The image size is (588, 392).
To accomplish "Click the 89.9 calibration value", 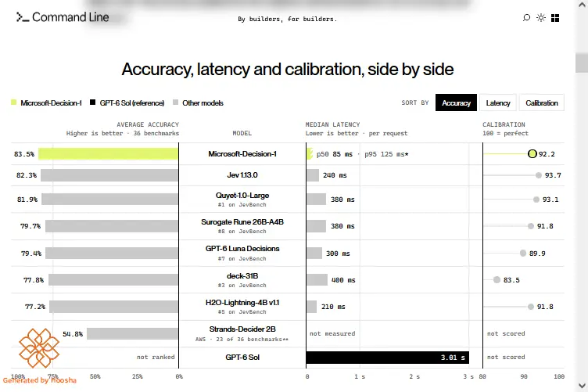I will tap(537, 254).
